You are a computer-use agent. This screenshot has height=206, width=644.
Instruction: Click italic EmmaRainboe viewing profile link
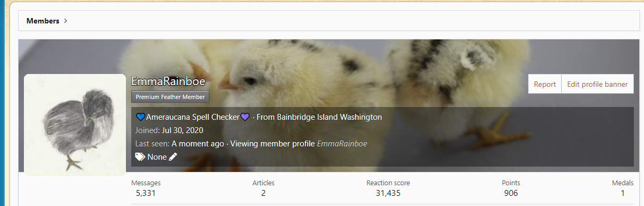tap(342, 144)
